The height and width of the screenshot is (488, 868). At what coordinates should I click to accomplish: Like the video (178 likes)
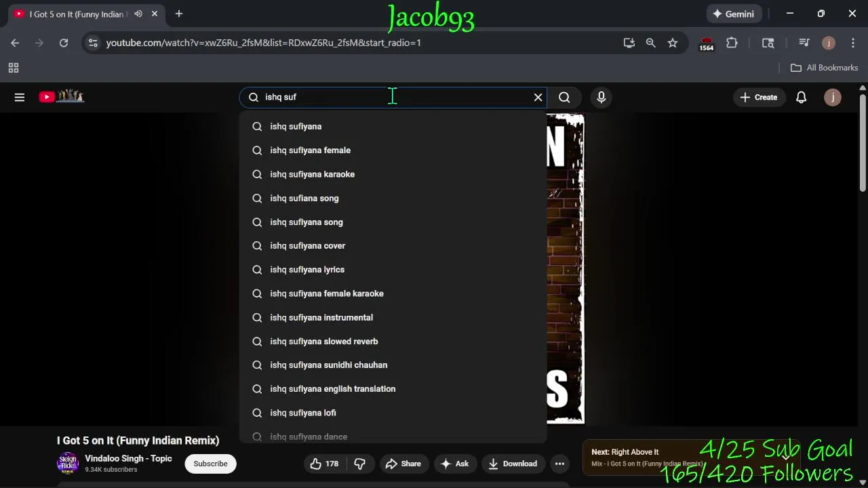(325, 464)
